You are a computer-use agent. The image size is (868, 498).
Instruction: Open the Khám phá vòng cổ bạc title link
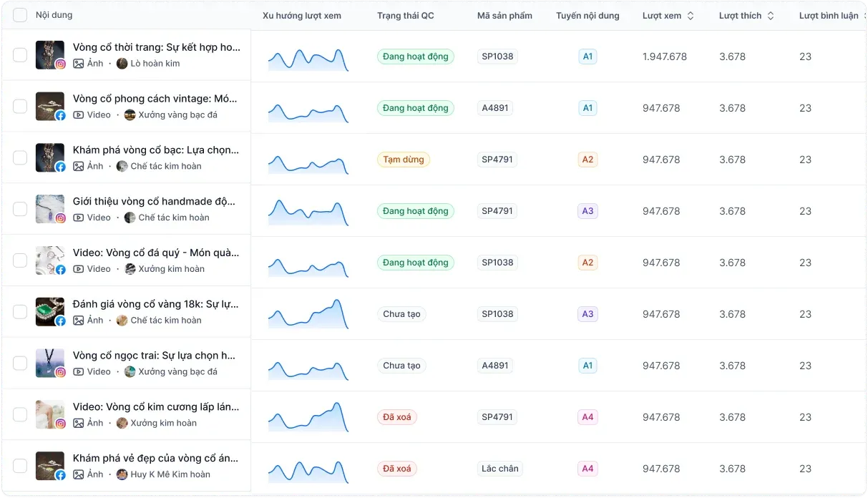click(156, 150)
